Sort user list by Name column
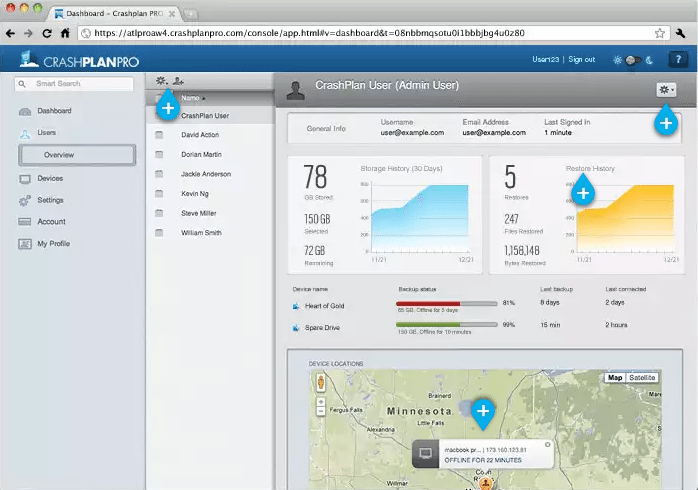698x490 pixels. [193, 98]
